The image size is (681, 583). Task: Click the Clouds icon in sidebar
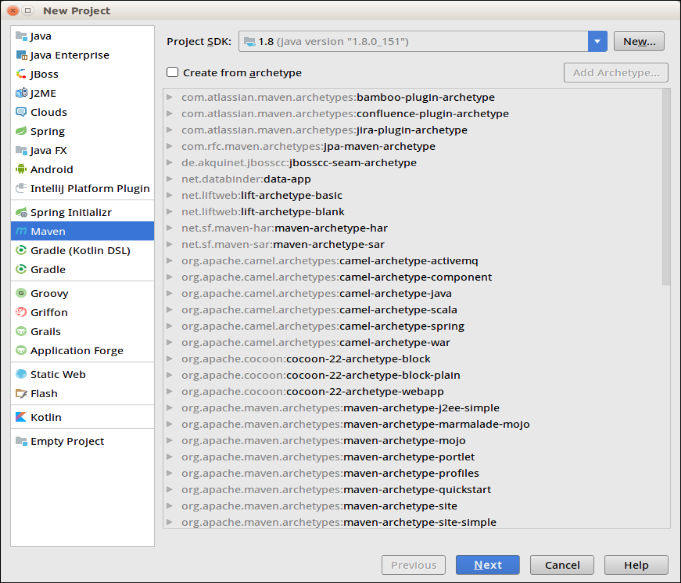pyautogui.click(x=22, y=112)
